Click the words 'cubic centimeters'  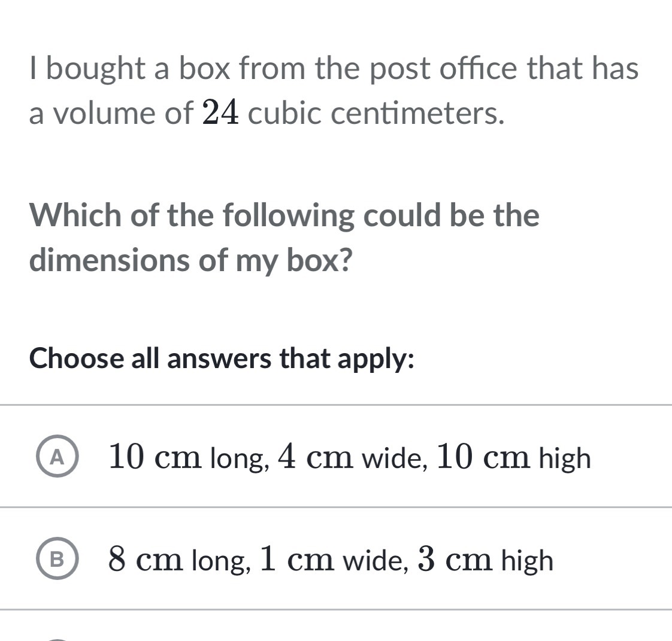pos(376,114)
